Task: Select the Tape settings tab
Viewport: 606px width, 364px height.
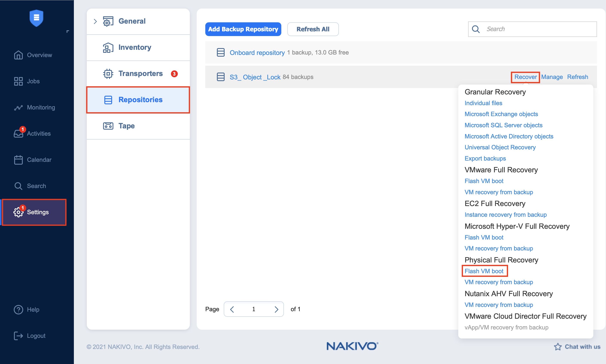Action: tap(138, 126)
